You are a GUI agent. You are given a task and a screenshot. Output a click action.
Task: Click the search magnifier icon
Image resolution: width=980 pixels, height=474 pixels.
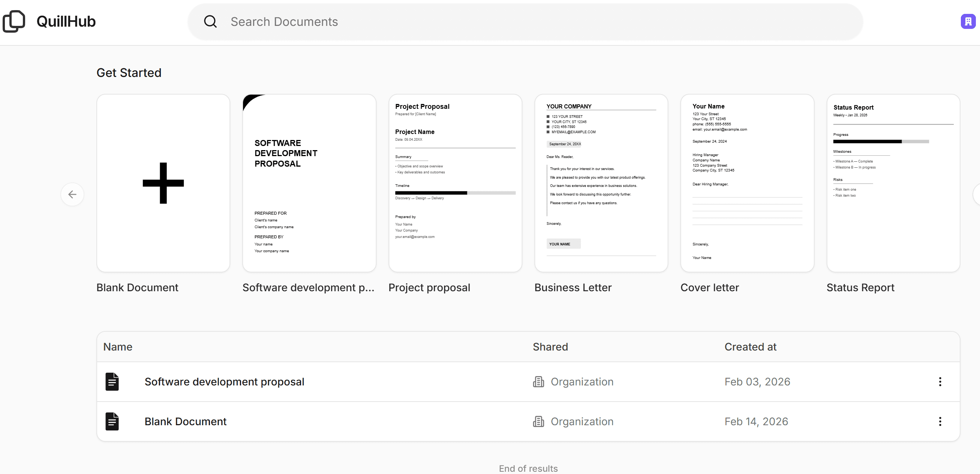(210, 22)
